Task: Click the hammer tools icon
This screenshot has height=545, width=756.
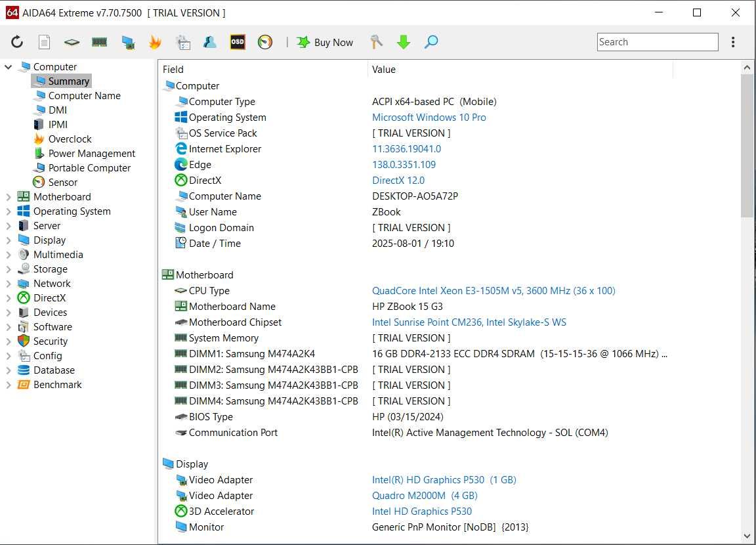Action: pos(376,42)
